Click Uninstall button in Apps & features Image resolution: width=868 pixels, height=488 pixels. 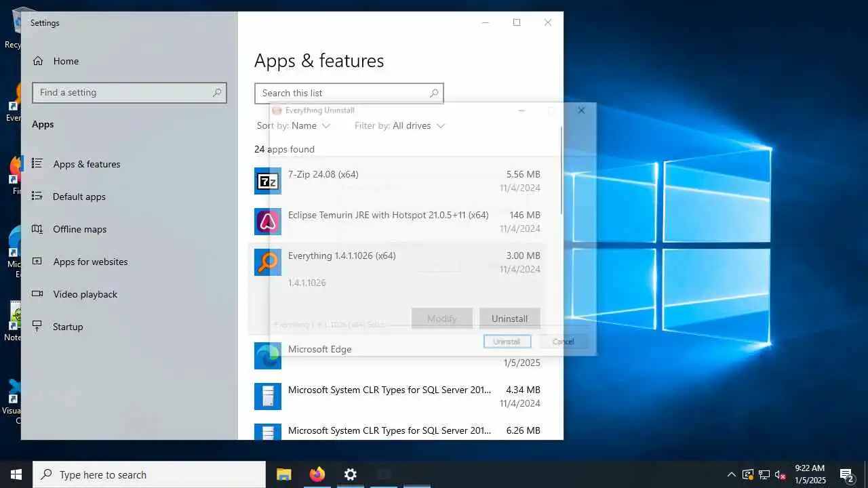pos(509,319)
